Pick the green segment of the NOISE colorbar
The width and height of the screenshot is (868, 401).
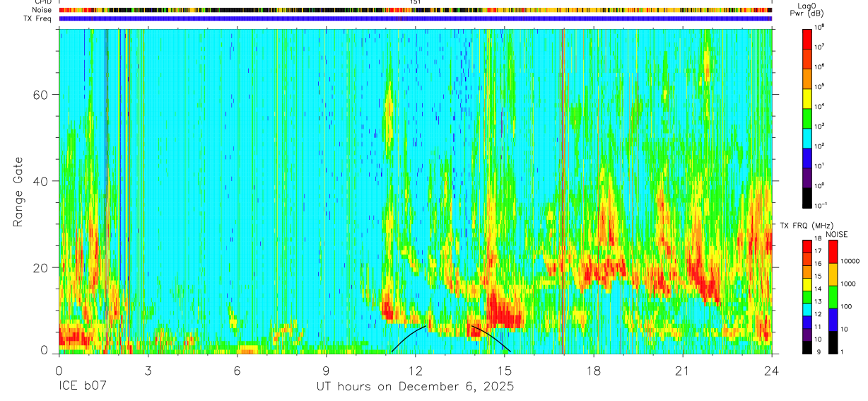coord(832,296)
